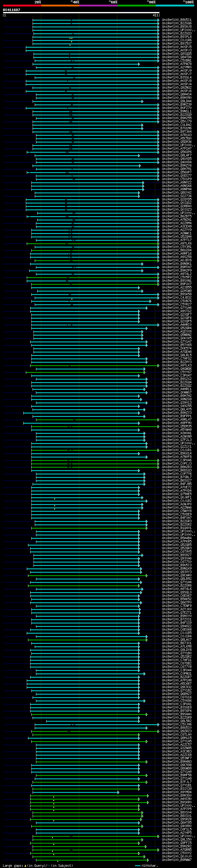Select hit label UniRef100_Q7F2L3

coord(177,440)
